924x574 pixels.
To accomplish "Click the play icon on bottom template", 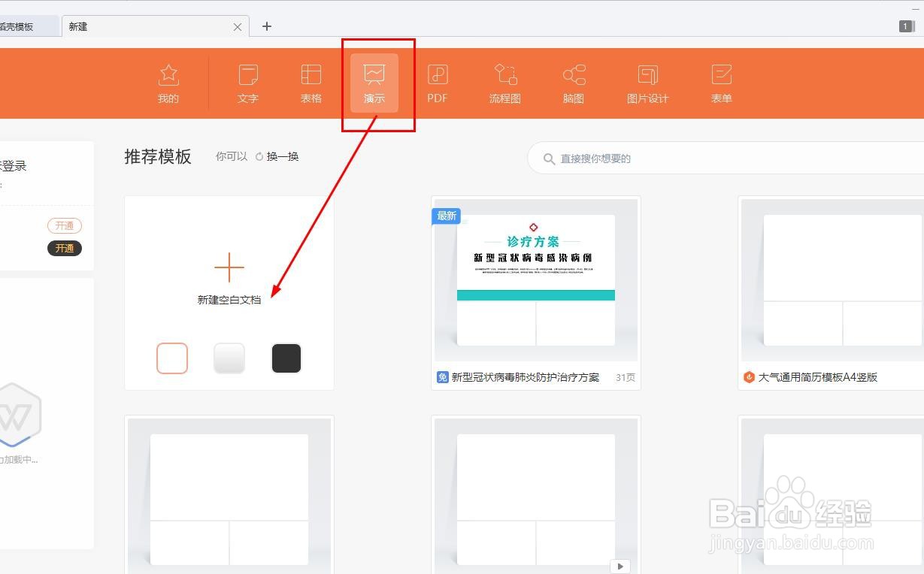I will point(620,566).
